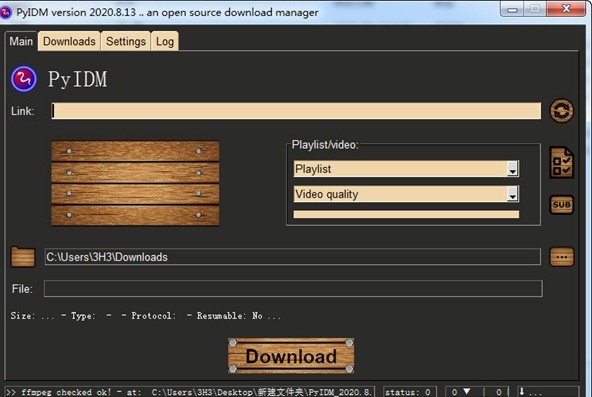Click the playlist progress bar
The height and width of the screenshot is (397, 592).
406,214
